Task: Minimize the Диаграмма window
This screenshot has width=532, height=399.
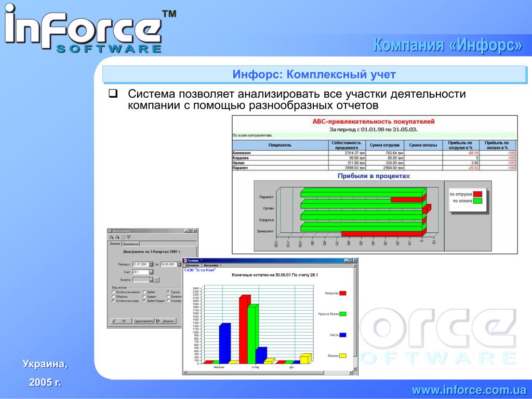Action: click(x=186, y=231)
